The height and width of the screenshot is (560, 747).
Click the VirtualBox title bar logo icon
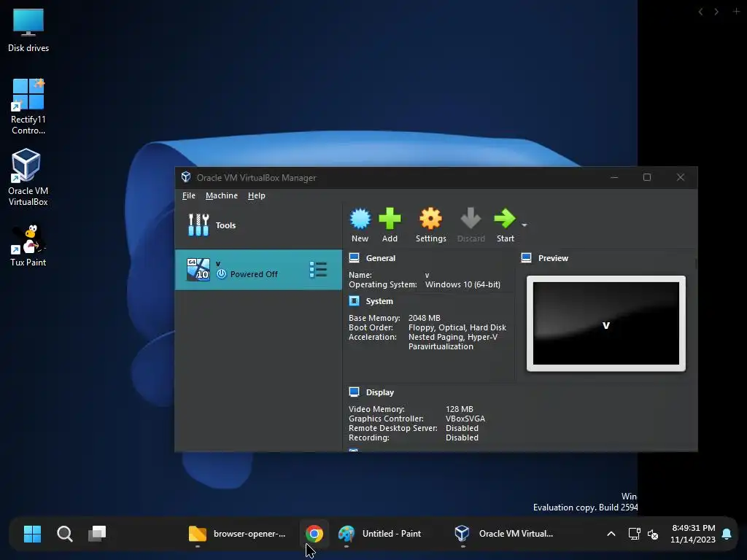(186, 177)
